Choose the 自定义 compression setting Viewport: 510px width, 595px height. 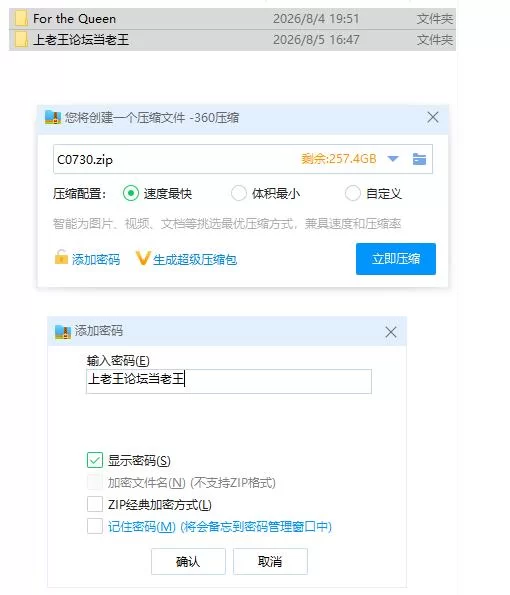(353, 194)
